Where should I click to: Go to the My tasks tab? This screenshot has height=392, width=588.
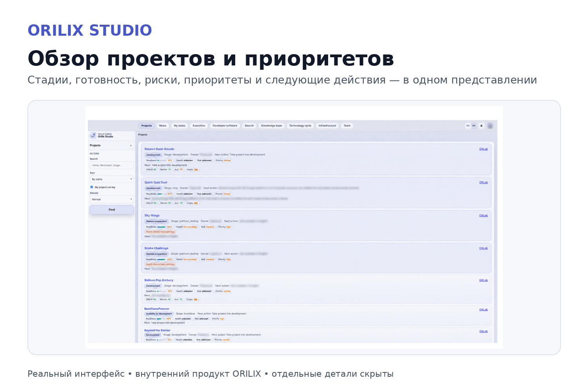point(180,126)
